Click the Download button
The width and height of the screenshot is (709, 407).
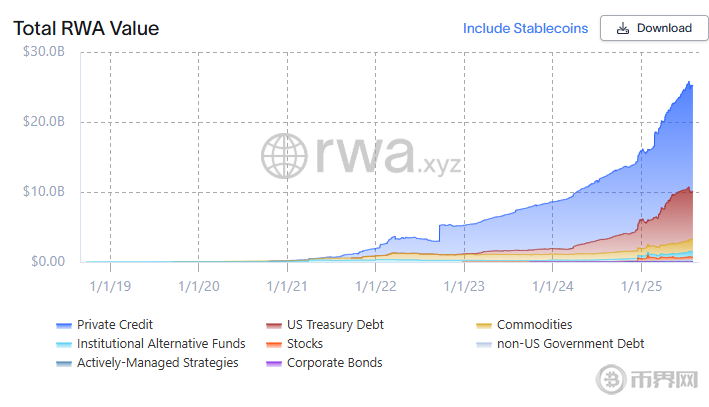click(654, 28)
